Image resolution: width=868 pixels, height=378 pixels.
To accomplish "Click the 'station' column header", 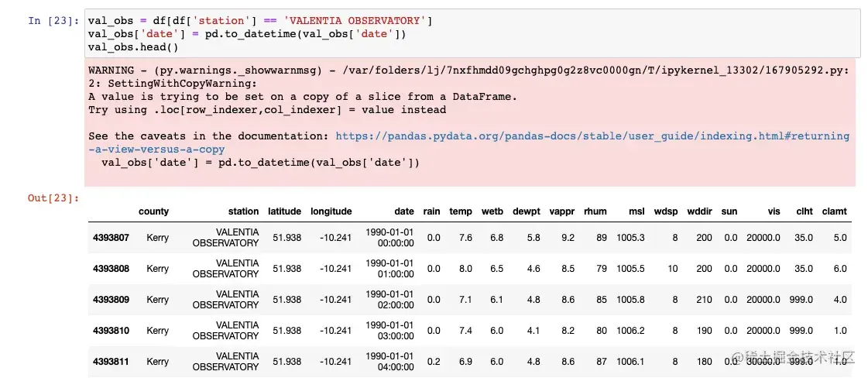I will (x=243, y=211).
